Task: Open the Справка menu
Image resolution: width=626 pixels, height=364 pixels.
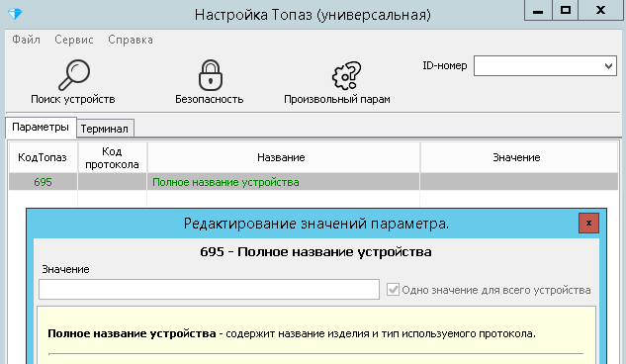Action: tap(131, 40)
